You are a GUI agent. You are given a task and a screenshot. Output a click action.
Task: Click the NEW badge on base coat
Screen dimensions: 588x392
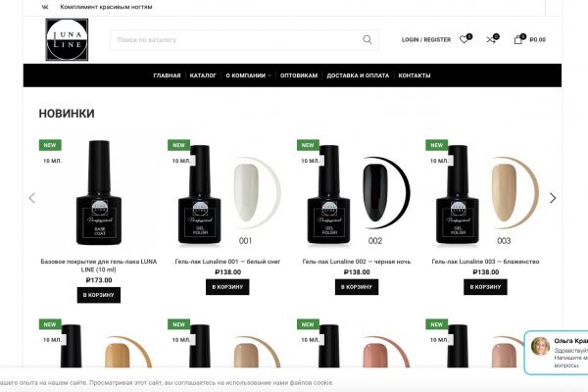[x=50, y=145]
